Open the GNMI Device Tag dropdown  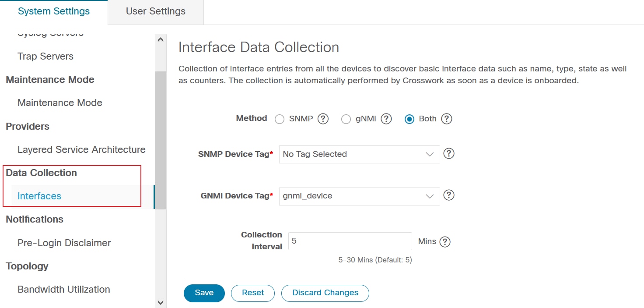pos(359,196)
